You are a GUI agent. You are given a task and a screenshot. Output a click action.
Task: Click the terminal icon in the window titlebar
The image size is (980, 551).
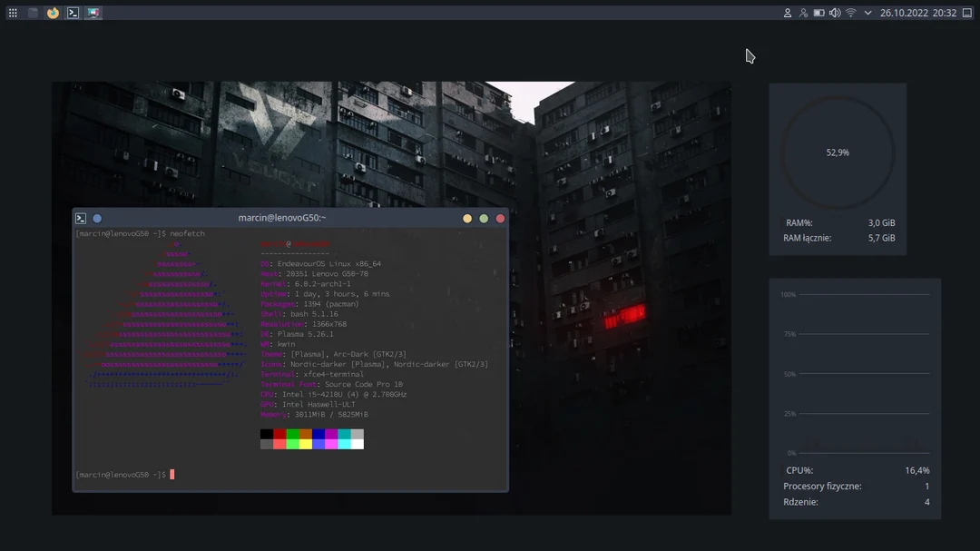(x=82, y=218)
